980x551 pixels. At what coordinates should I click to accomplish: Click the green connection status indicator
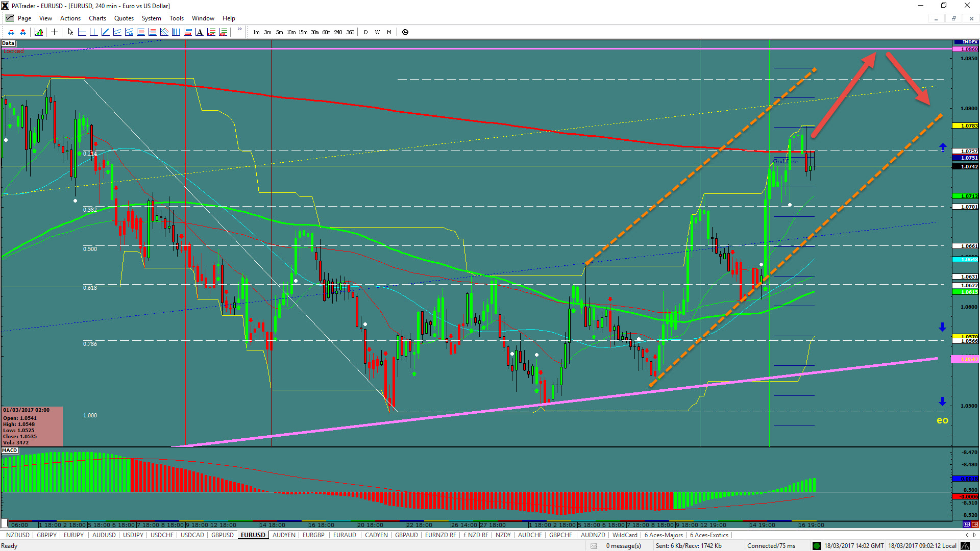click(817, 546)
